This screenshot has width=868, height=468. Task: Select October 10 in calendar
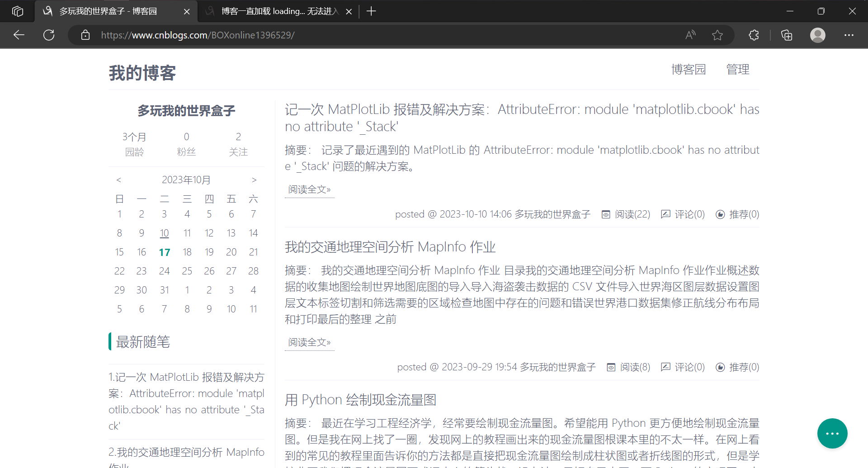(x=164, y=233)
